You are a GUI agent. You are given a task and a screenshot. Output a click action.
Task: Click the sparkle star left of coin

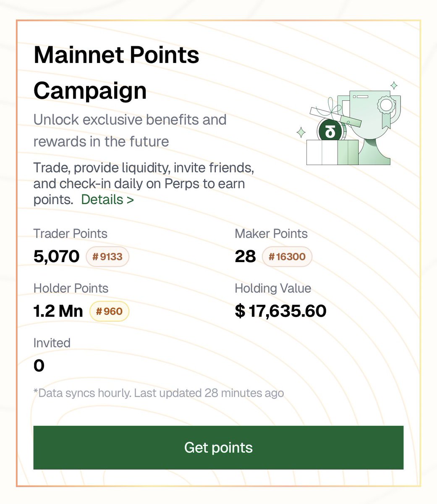click(x=301, y=133)
